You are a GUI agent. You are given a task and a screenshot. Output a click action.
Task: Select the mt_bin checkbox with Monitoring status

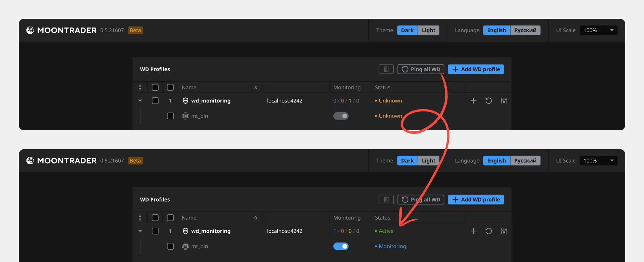pyautogui.click(x=170, y=246)
